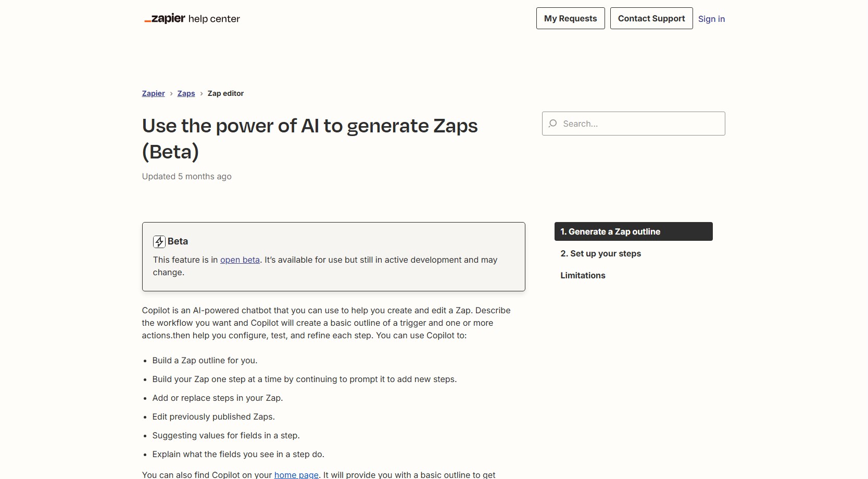Screen dimensions: 868x479
Task: Click the chevron separator after Zapier breadcrumb
Action: [171, 94]
